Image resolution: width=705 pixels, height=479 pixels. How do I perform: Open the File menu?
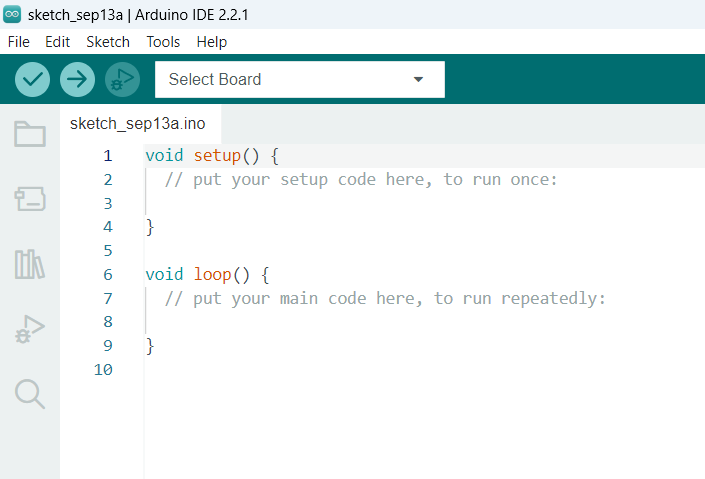pyautogui.click(x=19, y=42)
